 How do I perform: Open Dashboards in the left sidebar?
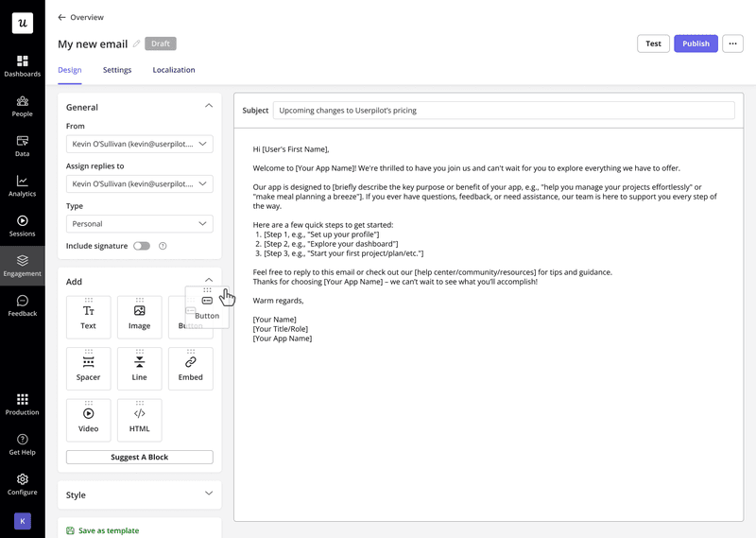[22, 65]
